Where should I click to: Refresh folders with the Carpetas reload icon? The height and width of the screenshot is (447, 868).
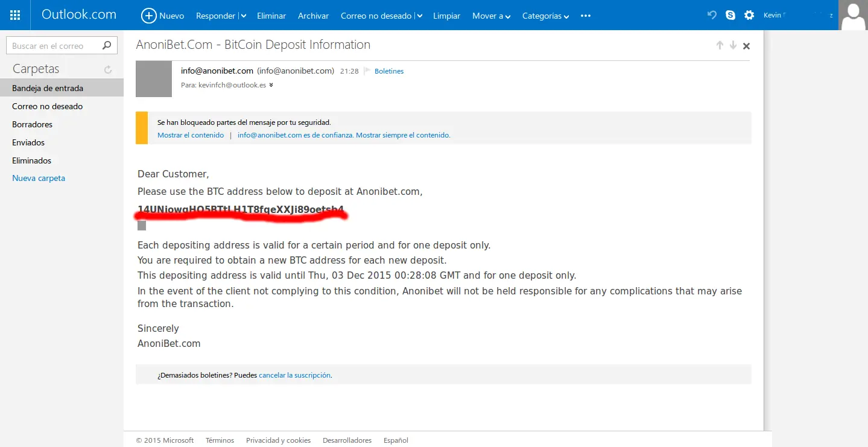108,69
